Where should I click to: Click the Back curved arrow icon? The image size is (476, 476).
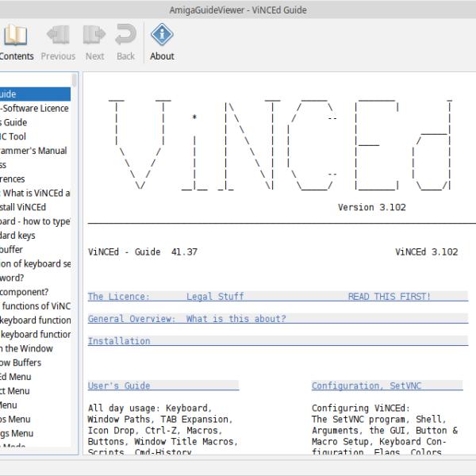tap(125, 35)
